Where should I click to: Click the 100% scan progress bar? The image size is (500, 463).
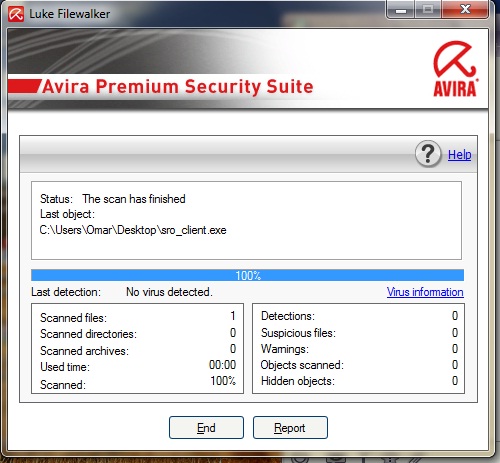[247, 275]
